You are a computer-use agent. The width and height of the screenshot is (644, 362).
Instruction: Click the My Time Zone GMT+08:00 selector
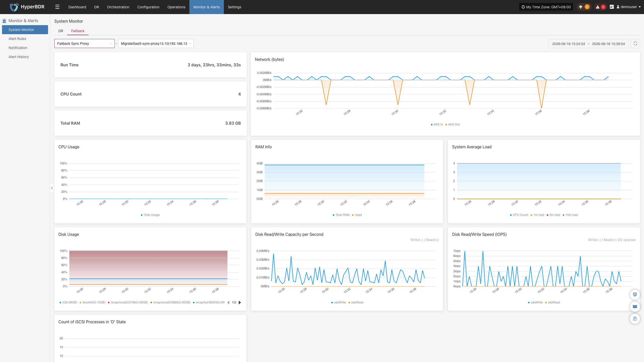click(x=546, y=7)
